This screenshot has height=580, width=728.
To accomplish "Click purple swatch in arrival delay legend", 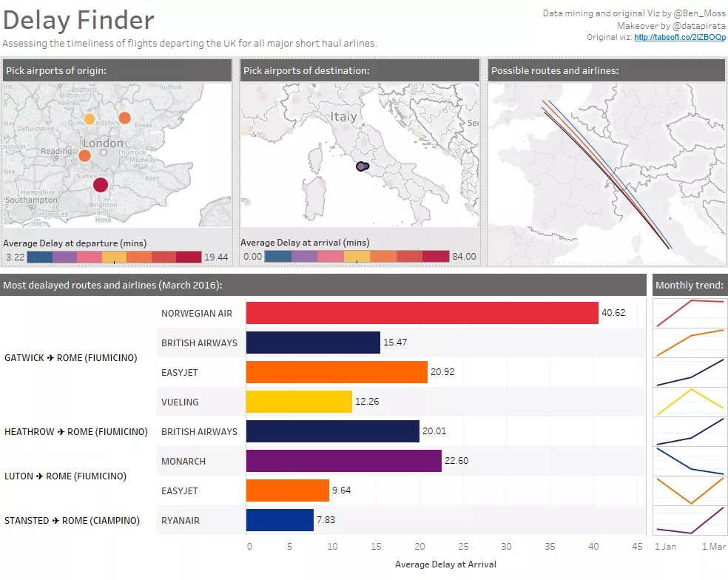I will (x=304, y=256).
